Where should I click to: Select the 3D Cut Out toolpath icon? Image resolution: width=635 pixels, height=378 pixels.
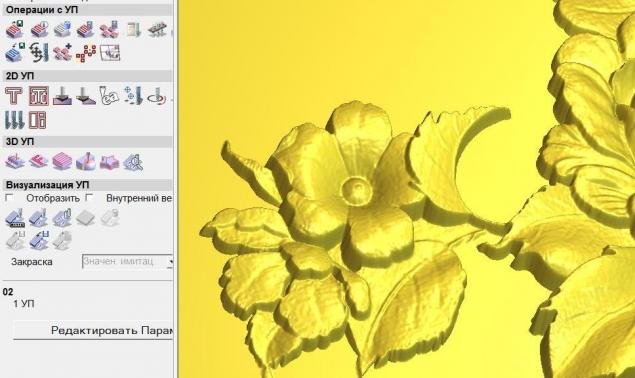tap(109, 162)
